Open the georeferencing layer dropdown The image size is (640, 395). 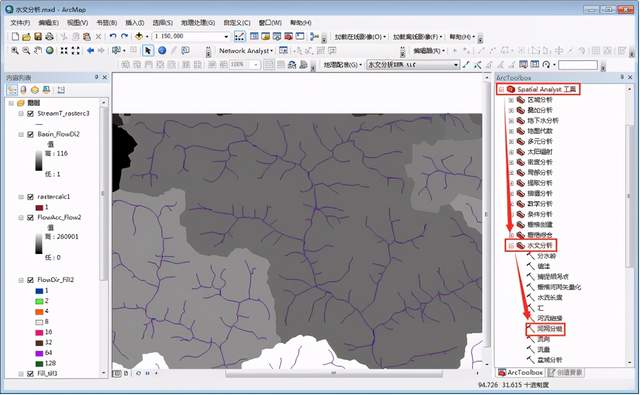click(x=456, y=64)
